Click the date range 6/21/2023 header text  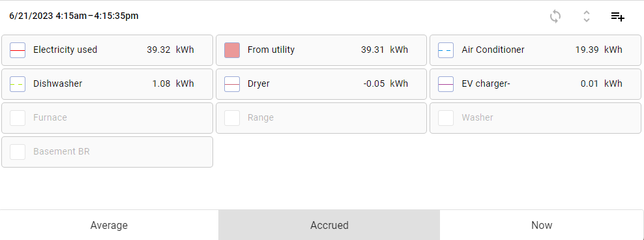(74, 16)
